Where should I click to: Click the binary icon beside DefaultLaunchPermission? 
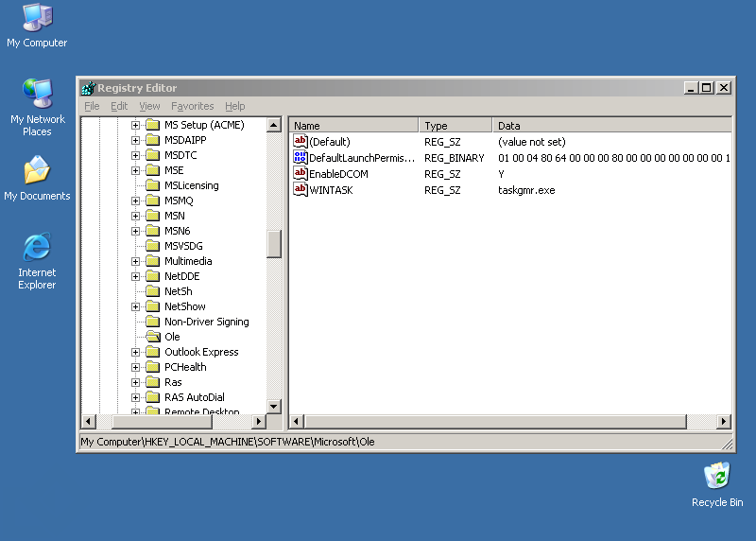[x=300, y=157]
